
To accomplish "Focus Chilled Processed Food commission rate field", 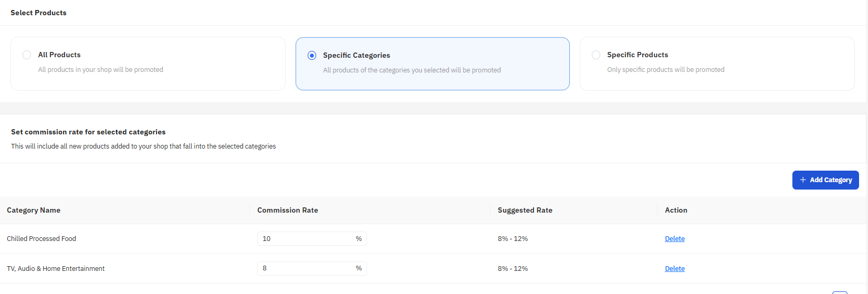I will (x=305, y=239).
